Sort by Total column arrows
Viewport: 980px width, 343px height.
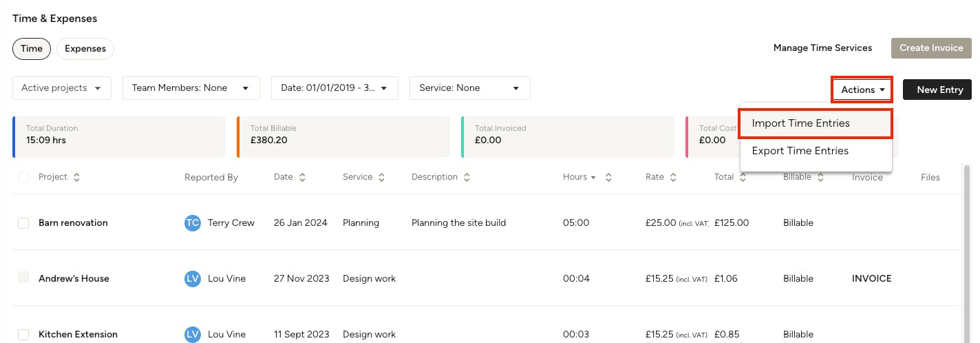coord(743,177)
